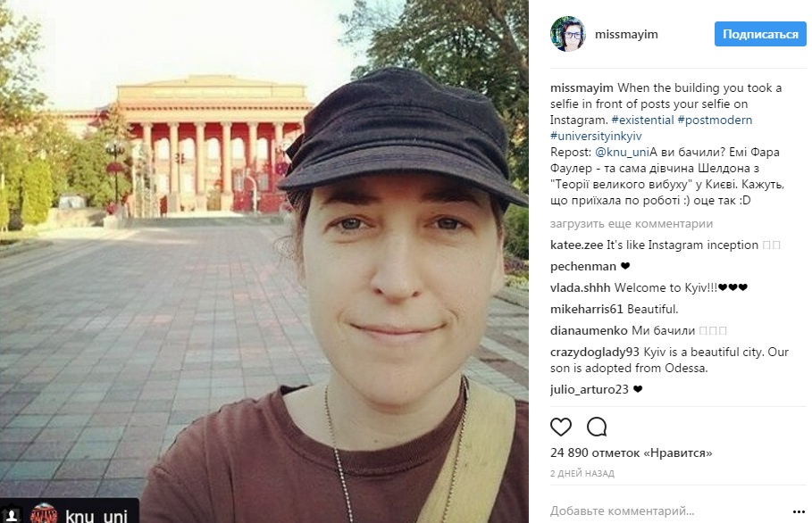Image resolution: width=812 pixels, height=523 pixels.
Task: Open the #universityinkyiv hashtag
Action: click(596, 136)
